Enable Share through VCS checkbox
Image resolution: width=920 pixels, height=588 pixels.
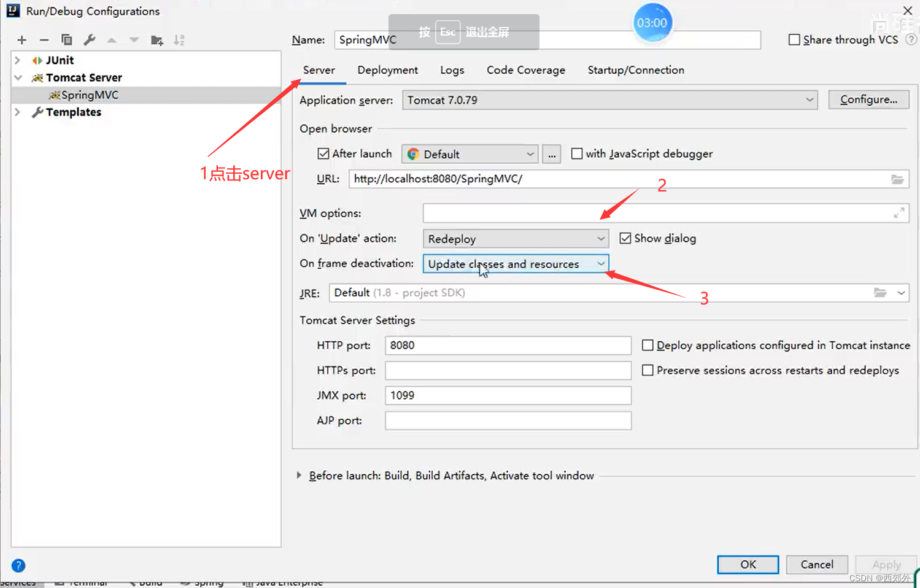(x=794, y=39)
